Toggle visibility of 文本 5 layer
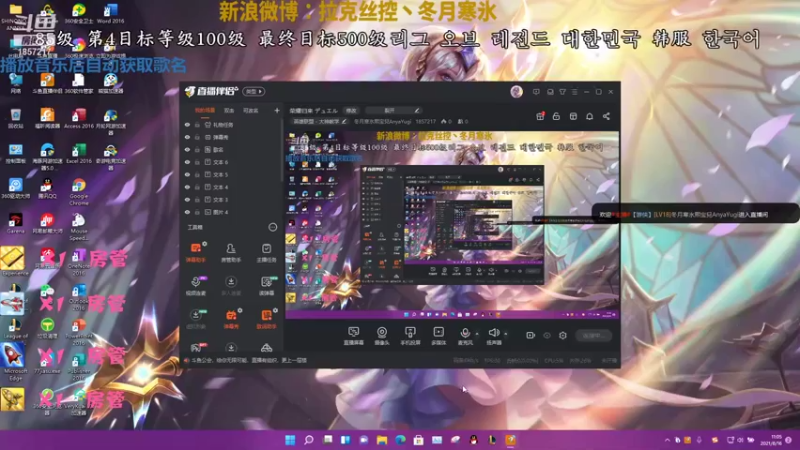This screenshot has width=800, height=450. tap(187, 174)
